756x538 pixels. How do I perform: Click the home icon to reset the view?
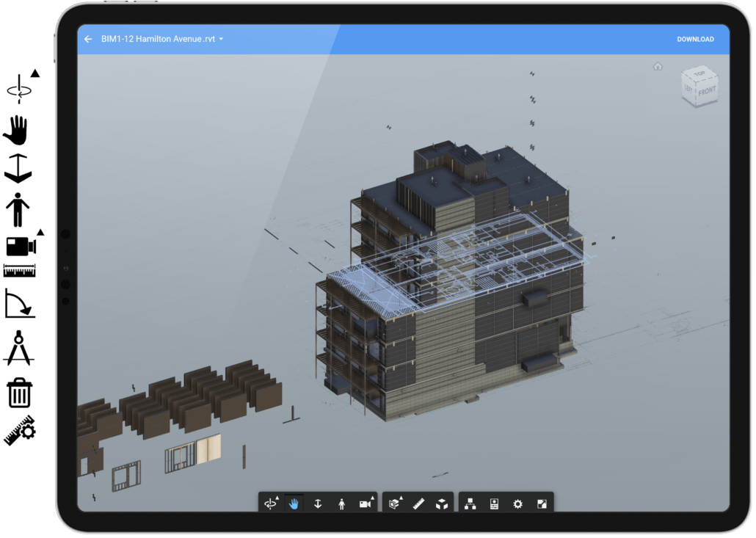coord(657,66)
